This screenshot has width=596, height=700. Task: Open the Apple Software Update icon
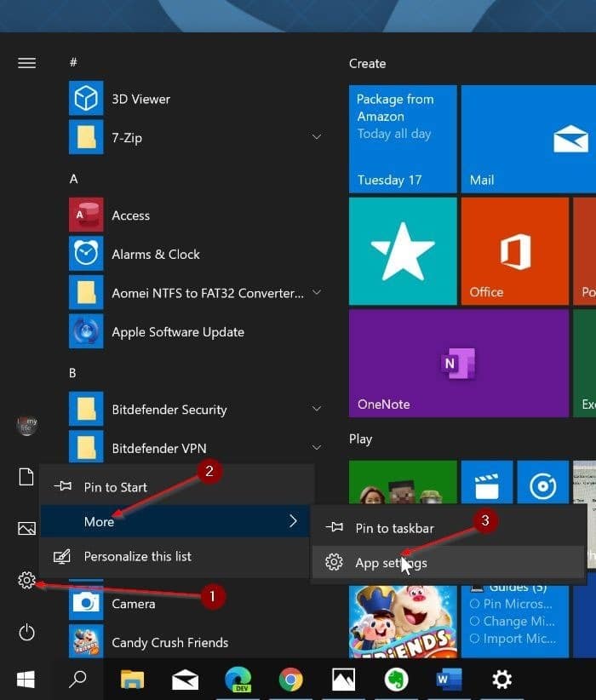86,331
